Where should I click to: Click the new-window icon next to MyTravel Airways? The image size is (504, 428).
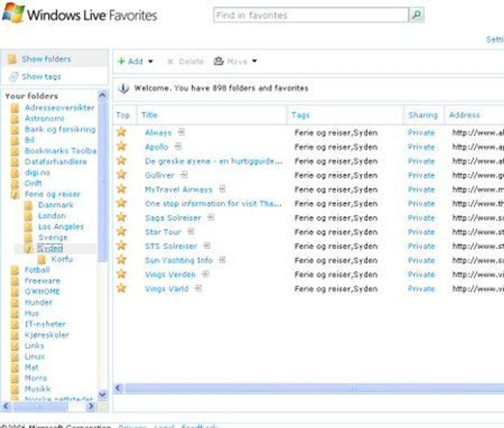tap(222, 189)
